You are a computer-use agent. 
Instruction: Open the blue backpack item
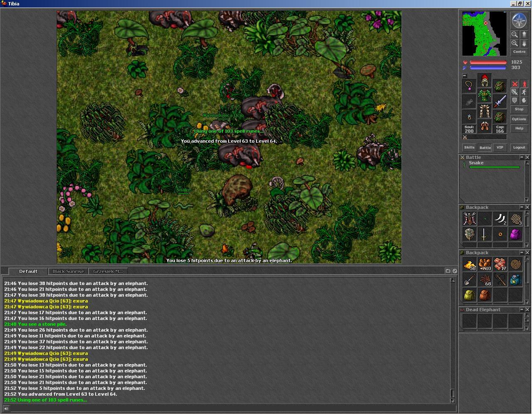[x=516, y=280]
